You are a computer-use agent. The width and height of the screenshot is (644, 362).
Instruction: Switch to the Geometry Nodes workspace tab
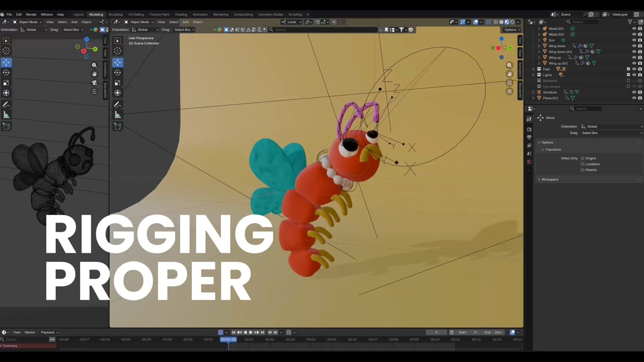coord(271,15)
